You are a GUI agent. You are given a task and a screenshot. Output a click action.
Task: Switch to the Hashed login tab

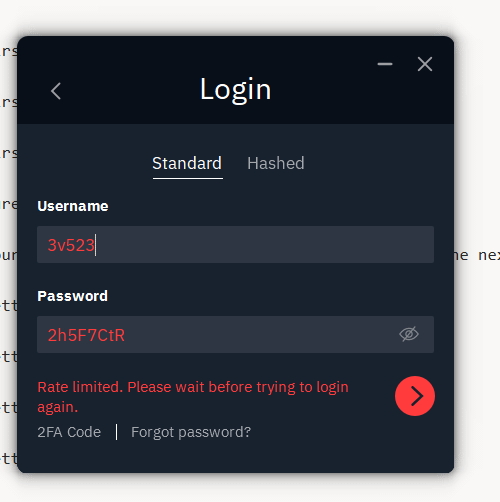pos(276,163)
